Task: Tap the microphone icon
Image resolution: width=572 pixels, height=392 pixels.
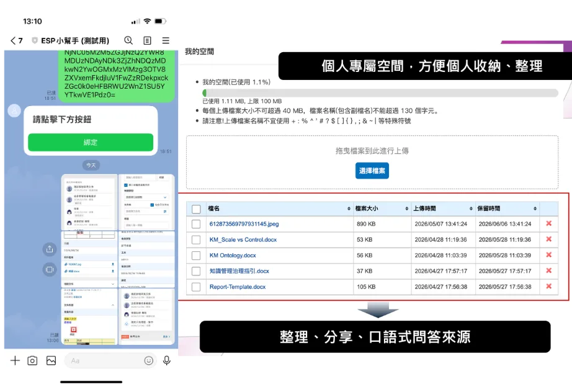Action: [x=167, y=360]
